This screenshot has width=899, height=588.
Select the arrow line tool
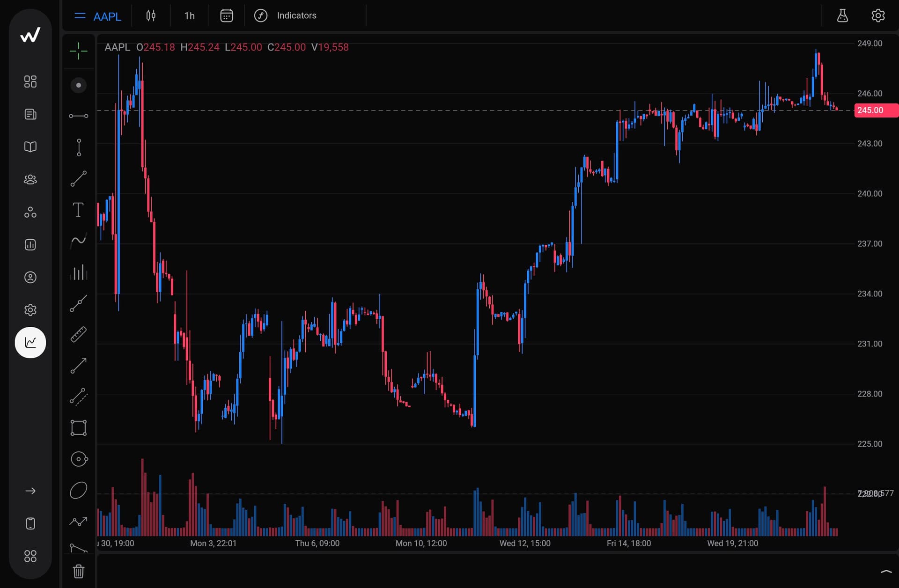pos(79,366)
